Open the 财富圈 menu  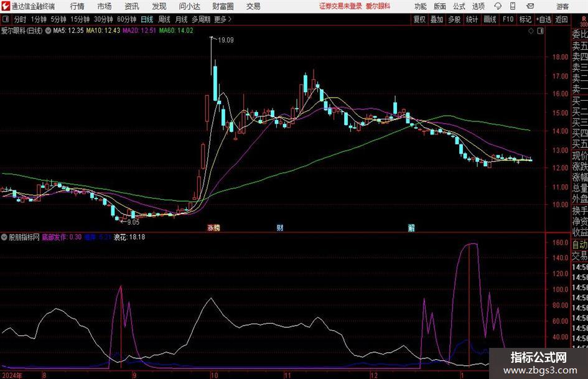pyautogui.click(x=223, y=6)
